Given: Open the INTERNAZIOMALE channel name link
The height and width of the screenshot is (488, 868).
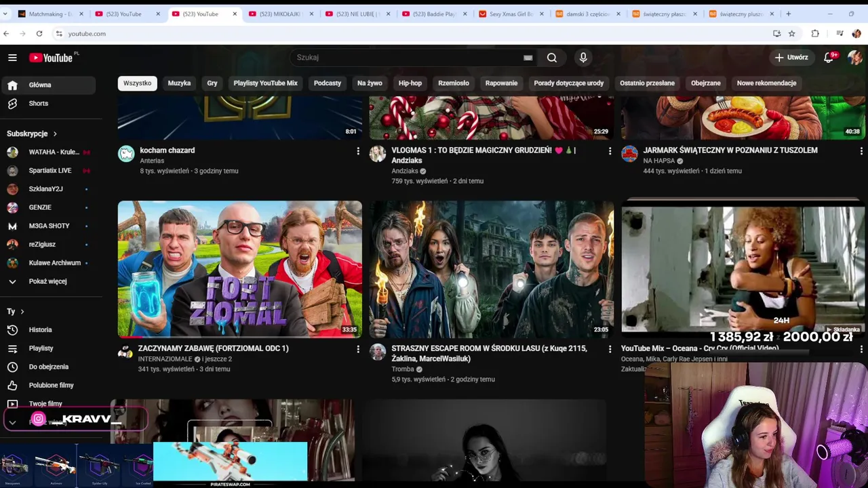Looking at the screenshot, I should (x=165, y=359).
